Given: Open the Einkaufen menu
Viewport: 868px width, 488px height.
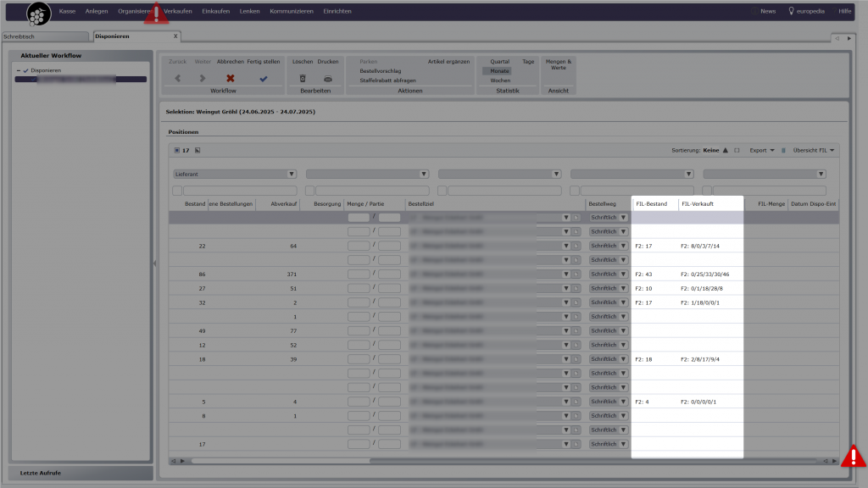Looking at the screenshot, I should click(214, 11).
